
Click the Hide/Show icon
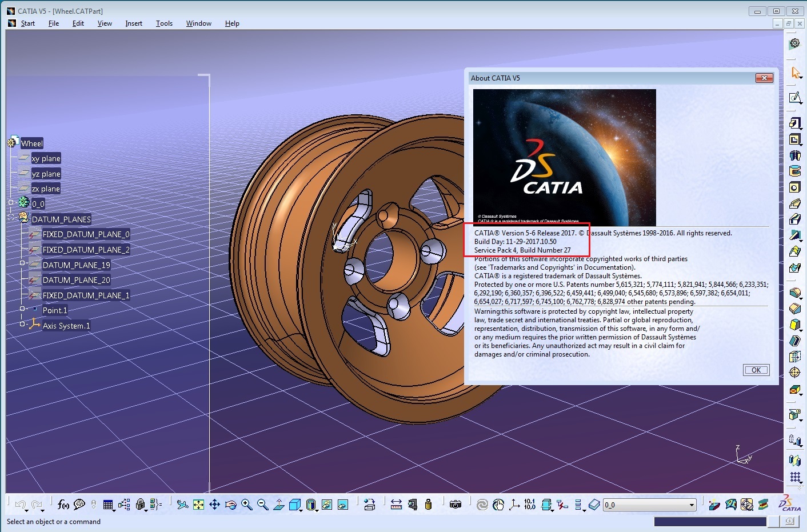click(x=327, y=505)
